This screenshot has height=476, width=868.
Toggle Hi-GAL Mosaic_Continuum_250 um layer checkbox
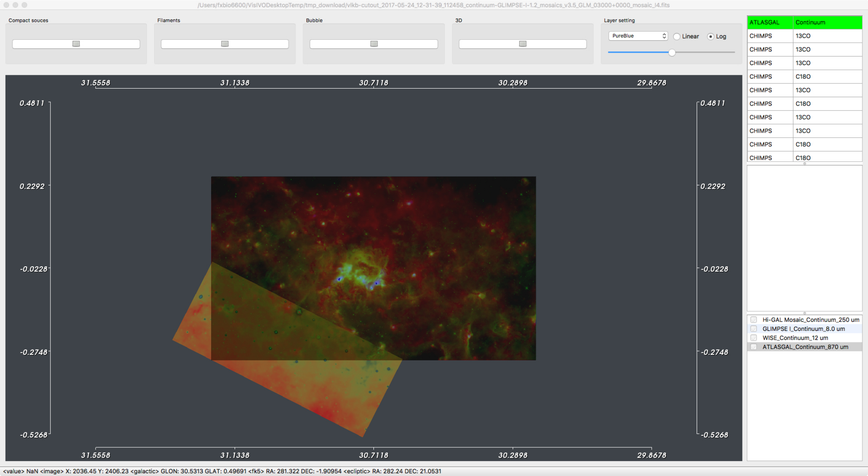tap(754, 320)
